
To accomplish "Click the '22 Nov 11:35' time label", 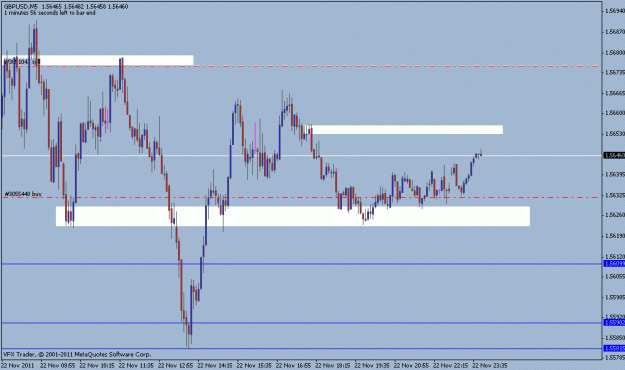I will coord(136,365).
